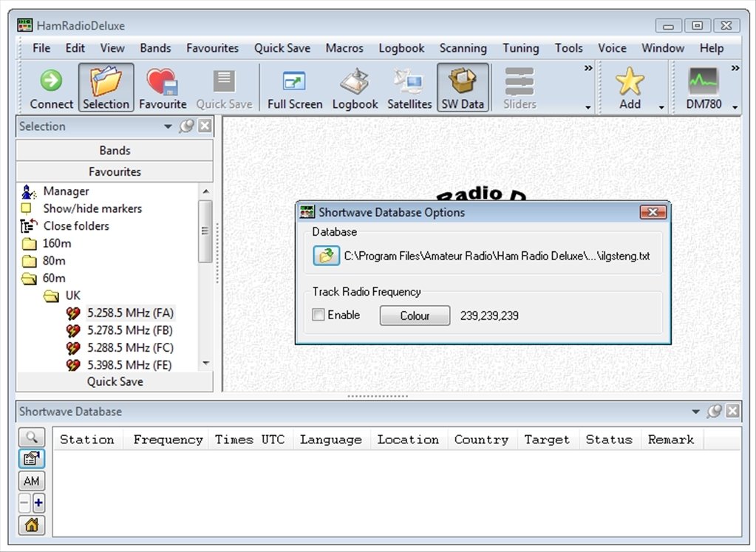The image size is (756, 552).
Task: Switch to the Bands section
Action: [115, 151]
